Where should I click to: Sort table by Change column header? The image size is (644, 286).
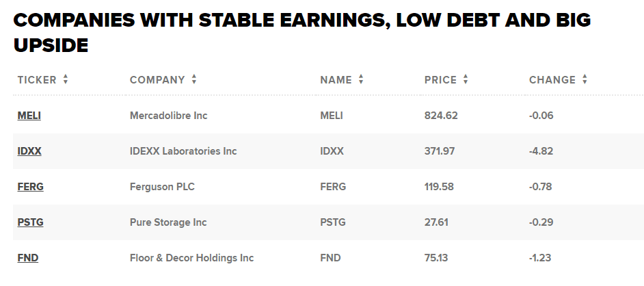click(x=552, y=79)
